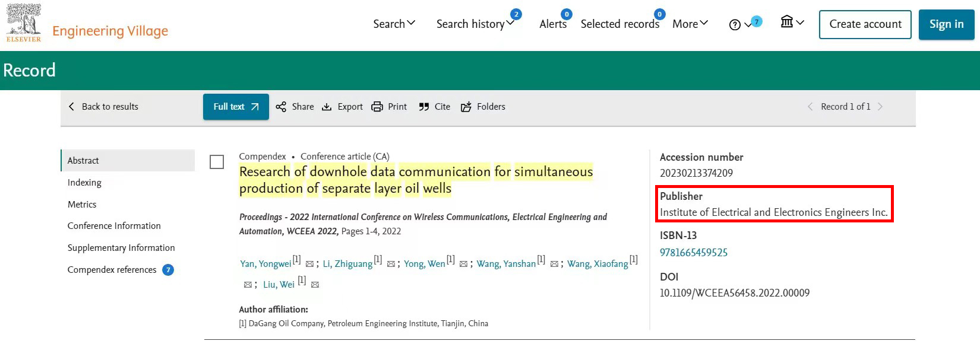Open the institution building icon
The width and height of the screenshot is (980, 344).
pyautogui.click(x=787, y=22)
